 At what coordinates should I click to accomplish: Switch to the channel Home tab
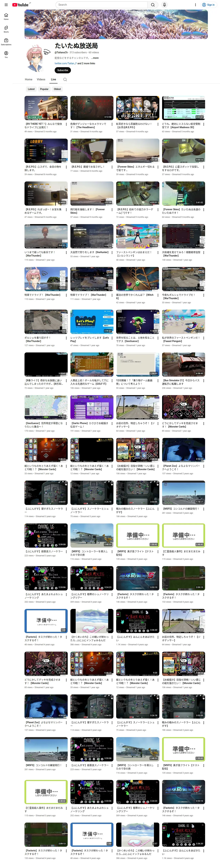29,80
